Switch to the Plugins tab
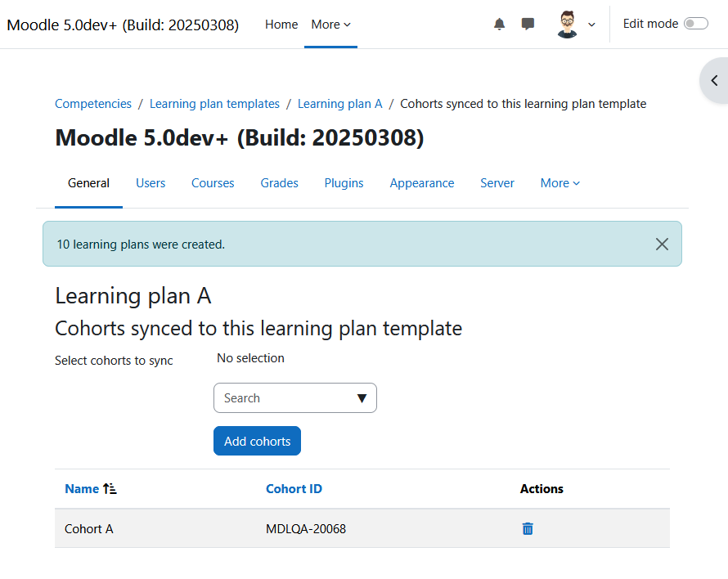The image size is (728, 579). [x=344, y=183]
